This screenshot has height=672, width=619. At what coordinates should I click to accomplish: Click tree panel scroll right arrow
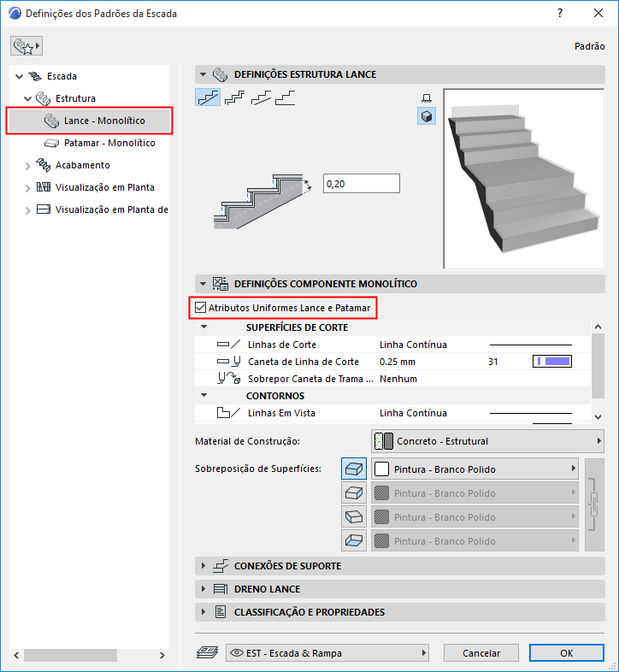point(162,655)
